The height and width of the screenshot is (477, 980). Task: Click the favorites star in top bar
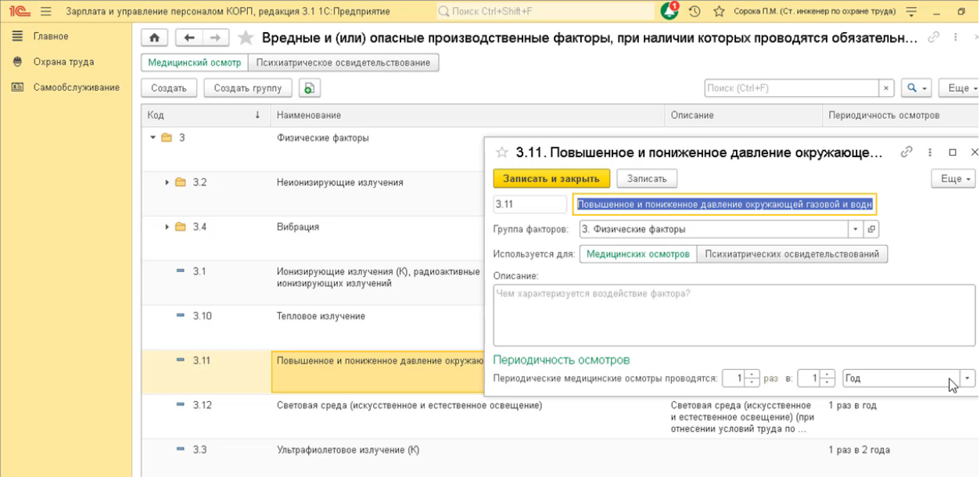click(x=719, y=12)
